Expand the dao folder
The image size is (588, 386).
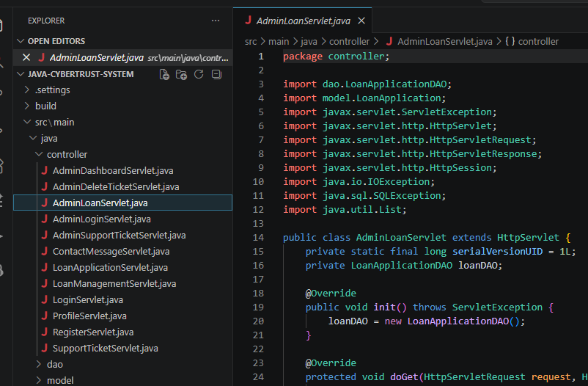[x=55, y=364]
